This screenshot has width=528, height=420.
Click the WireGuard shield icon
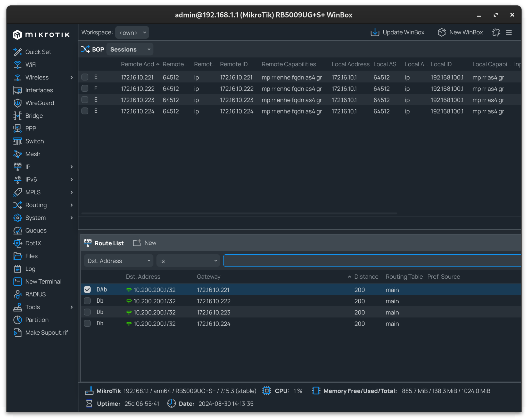pyautogui.click(x=18, y=103)
